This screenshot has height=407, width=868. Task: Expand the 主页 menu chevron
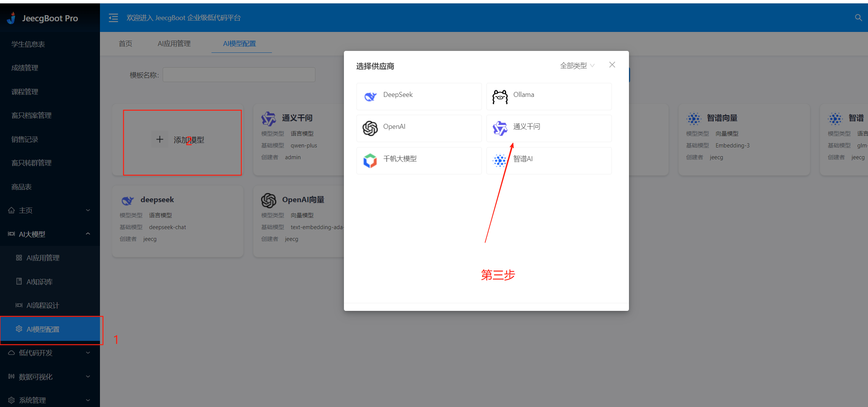click(88, 210)
